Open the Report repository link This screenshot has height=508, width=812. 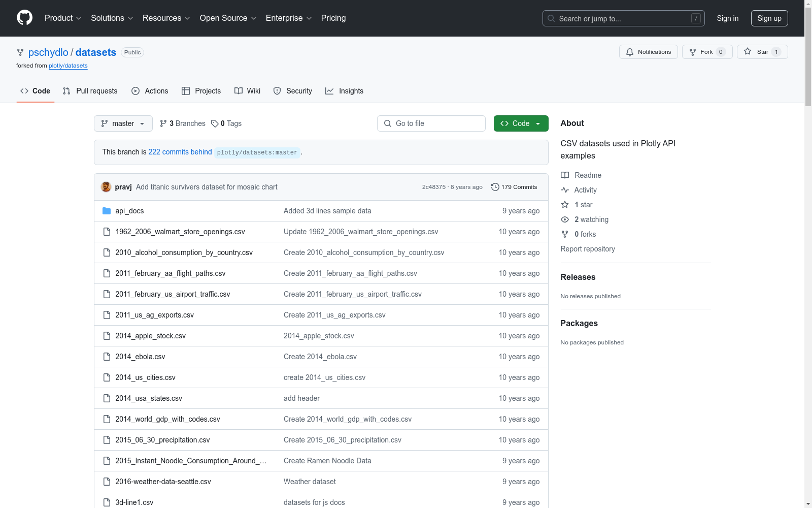tap(588, 249)
